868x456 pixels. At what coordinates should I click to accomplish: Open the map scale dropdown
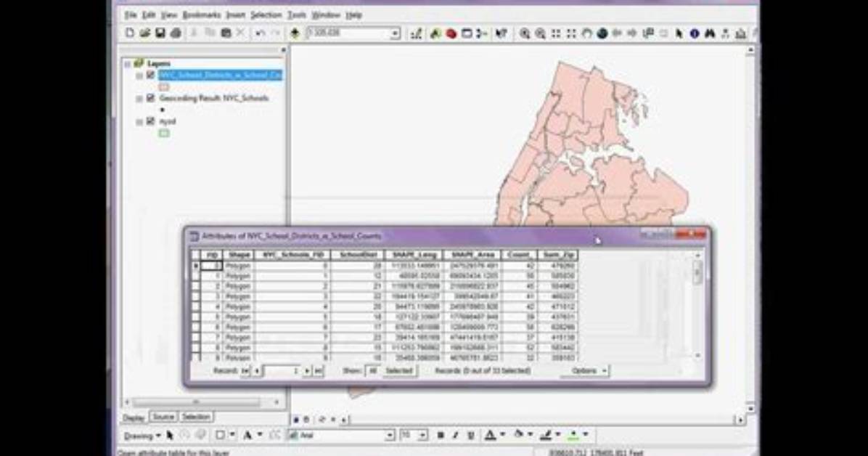(x=395, y=34)
